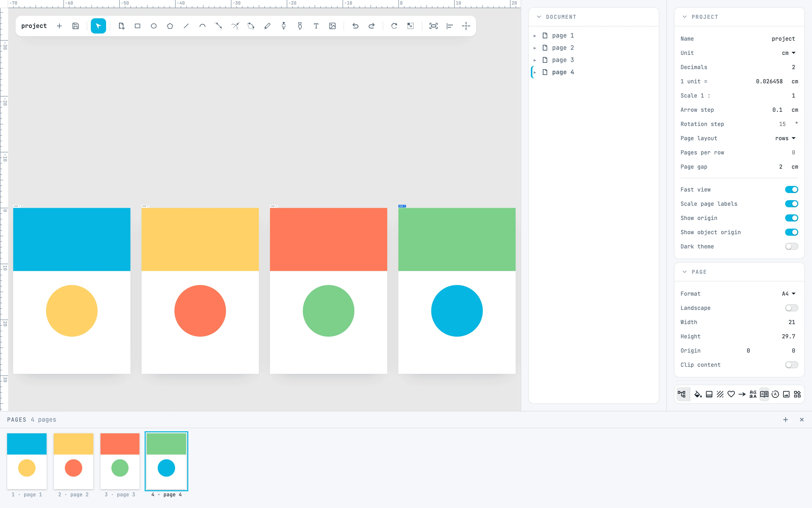Open the heart symbols panel icon
This screenshot has width=812, height=508.
[x=731, y=394]
